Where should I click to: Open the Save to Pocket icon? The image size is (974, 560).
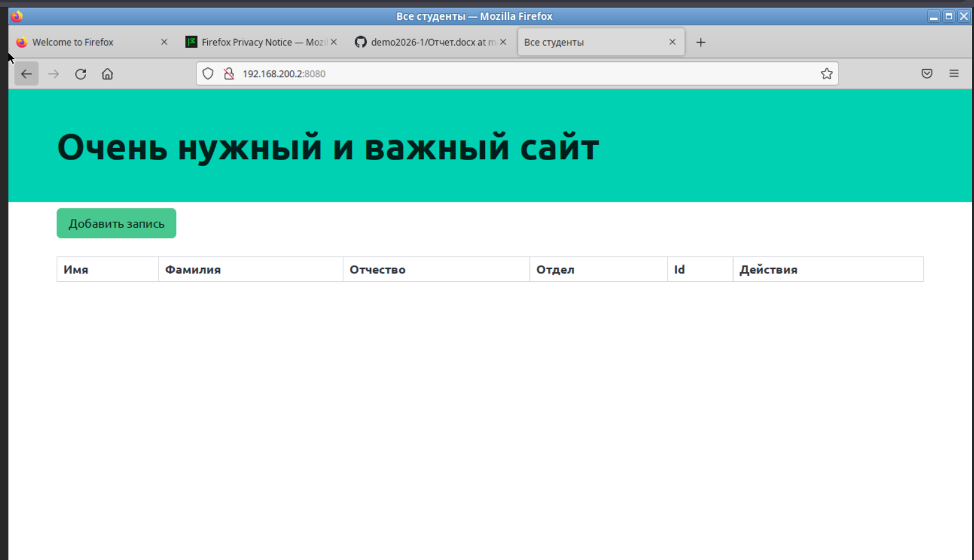pos(926,74)
